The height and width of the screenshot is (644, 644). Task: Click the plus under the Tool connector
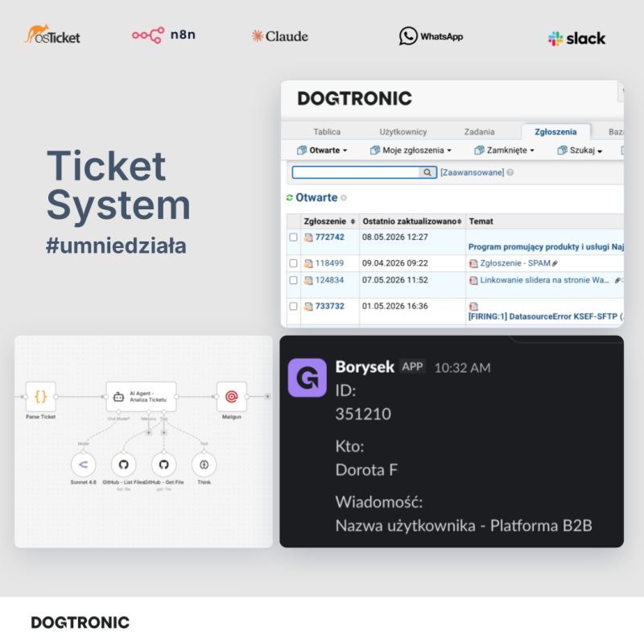click(x=163, y=432)
